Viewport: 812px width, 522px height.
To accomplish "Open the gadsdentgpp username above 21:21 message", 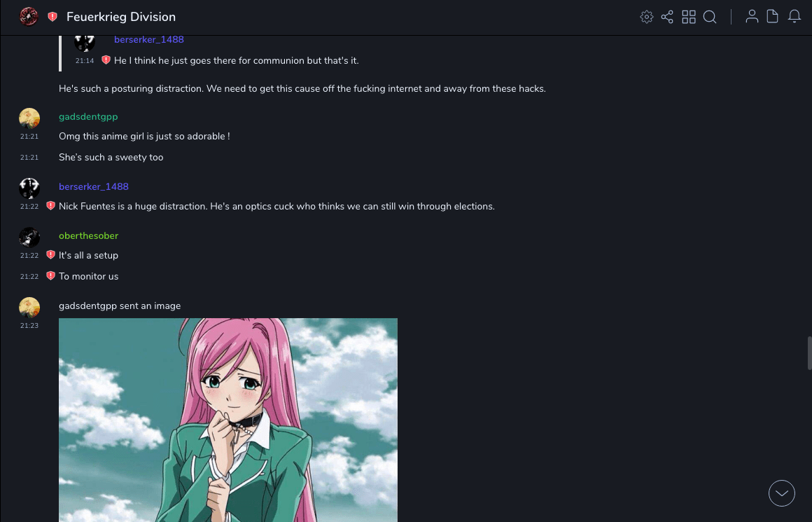I will click(x=88, y=116).
